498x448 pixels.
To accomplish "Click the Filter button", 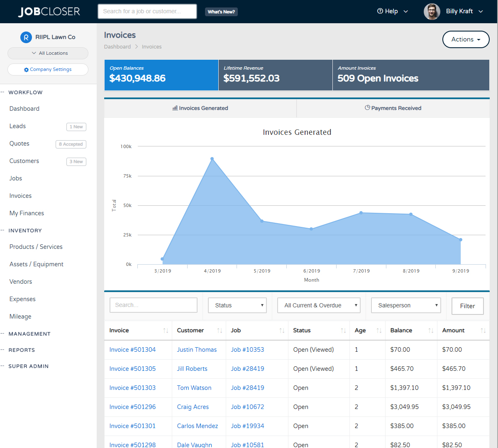I will coord(467,306).
